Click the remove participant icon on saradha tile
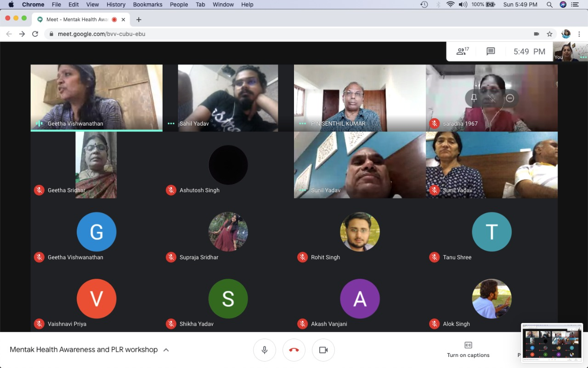This screenshot has height=368, width=588. click(509, 98)
